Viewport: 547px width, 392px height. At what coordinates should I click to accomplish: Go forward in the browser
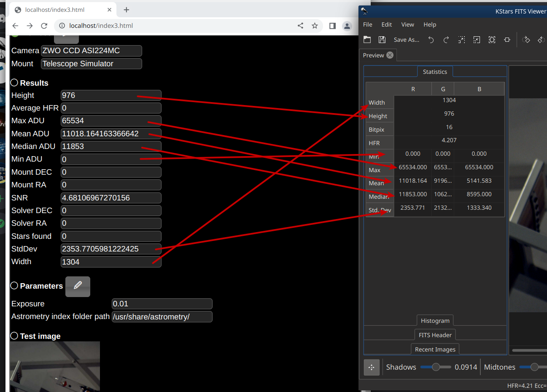(x=30, y=26)
